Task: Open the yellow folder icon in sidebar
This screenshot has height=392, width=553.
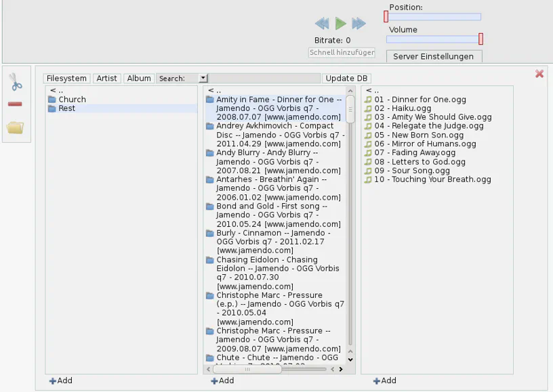Action: 15,127
